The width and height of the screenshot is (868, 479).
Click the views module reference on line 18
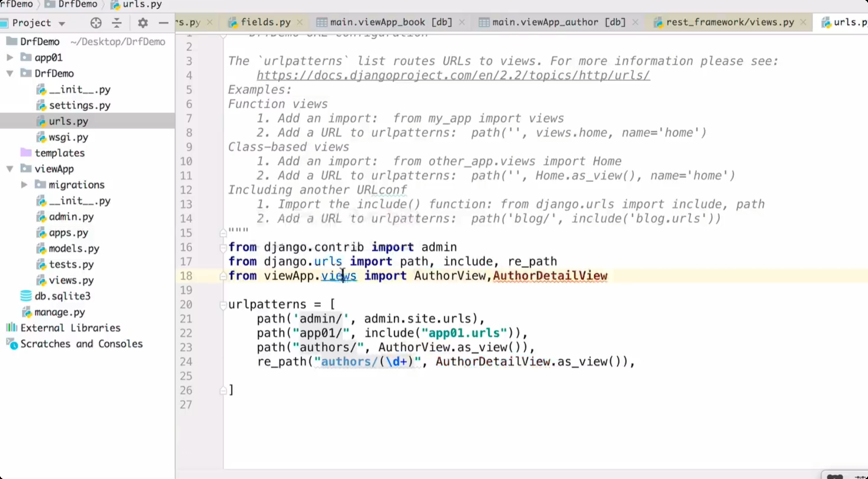pyautogui.click(x=339, y=276)
